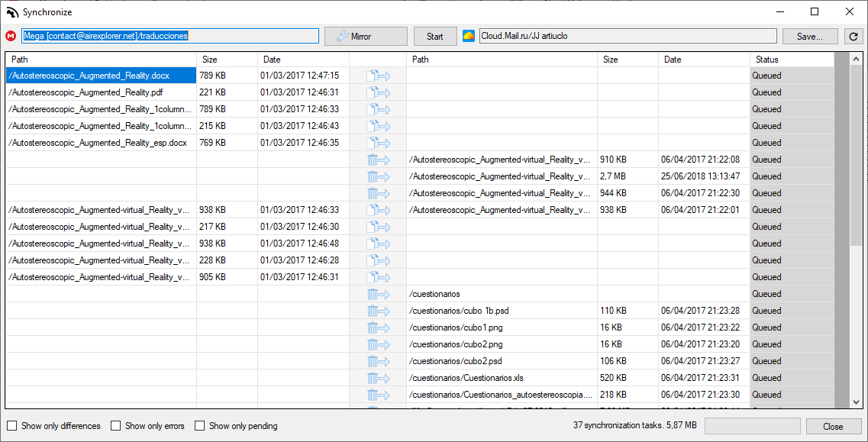Click the Cloud.Mail.ru account icon

pyautogui.click(x=468, y=35)
